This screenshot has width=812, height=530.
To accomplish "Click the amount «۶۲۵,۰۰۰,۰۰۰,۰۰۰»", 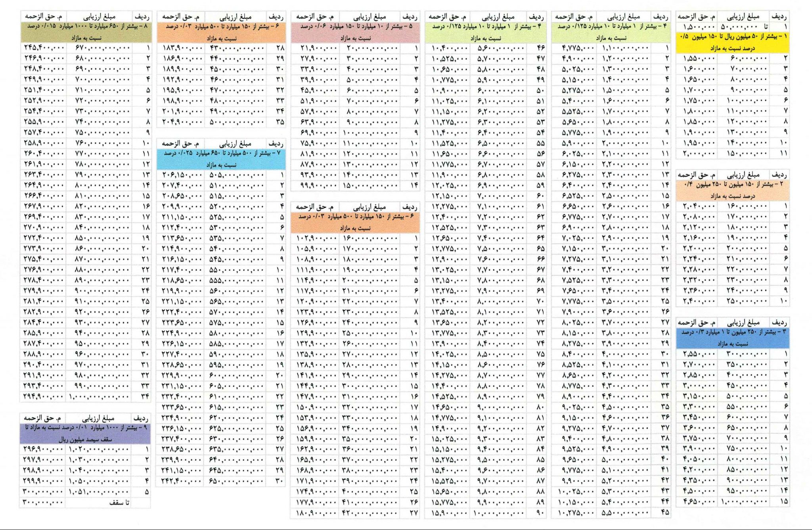I will (237, 428).
